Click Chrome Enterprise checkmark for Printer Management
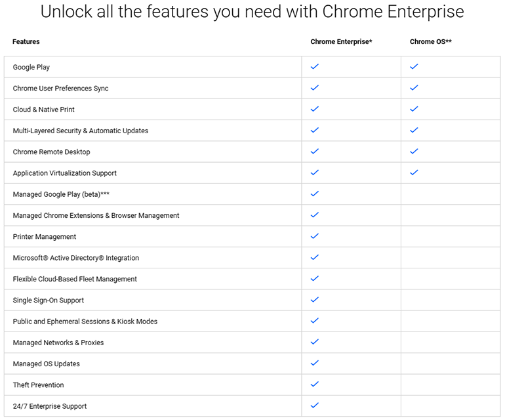 [315, 236]
